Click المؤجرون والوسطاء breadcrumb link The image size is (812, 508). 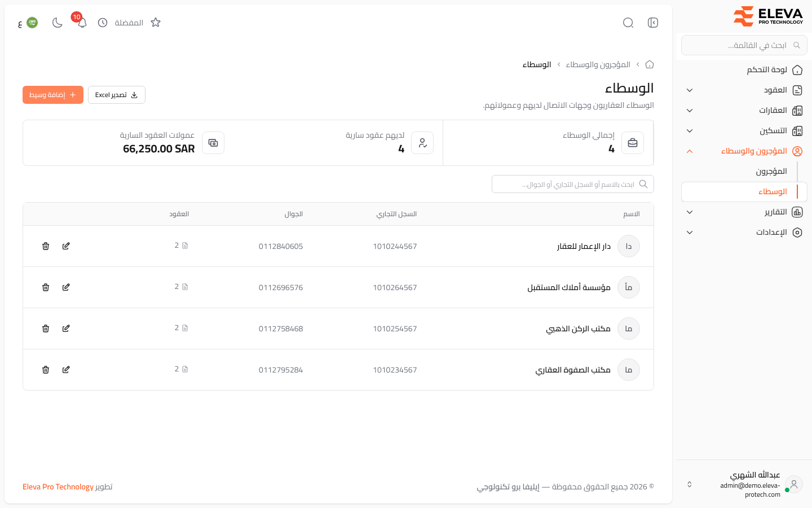(x=598, y=64)
